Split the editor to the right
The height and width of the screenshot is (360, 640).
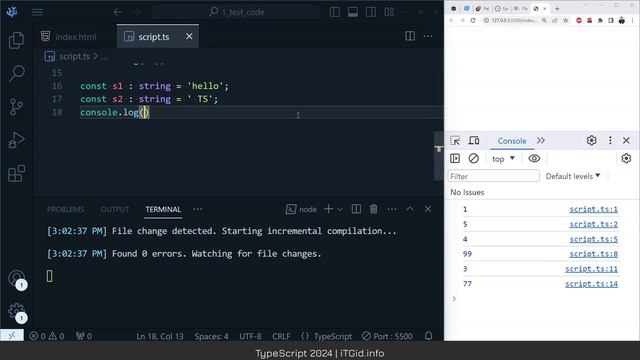pyautogui.click(x=410, y=36)
